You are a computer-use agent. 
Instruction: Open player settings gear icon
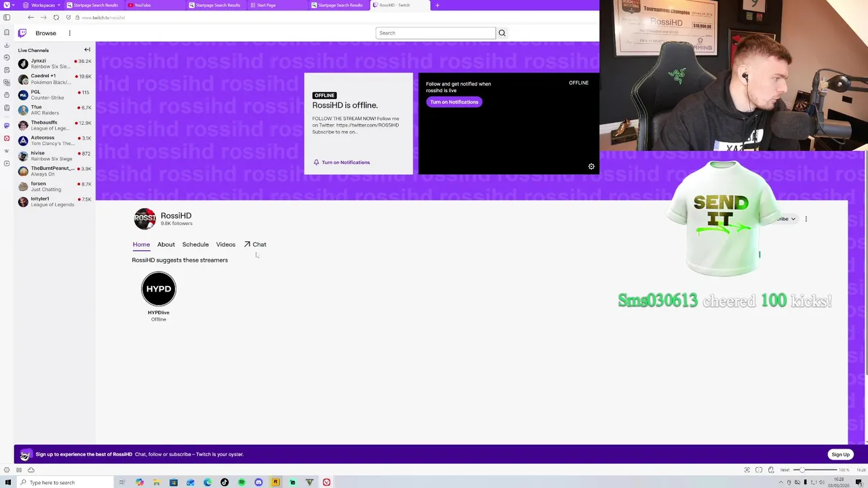[591, 167]
